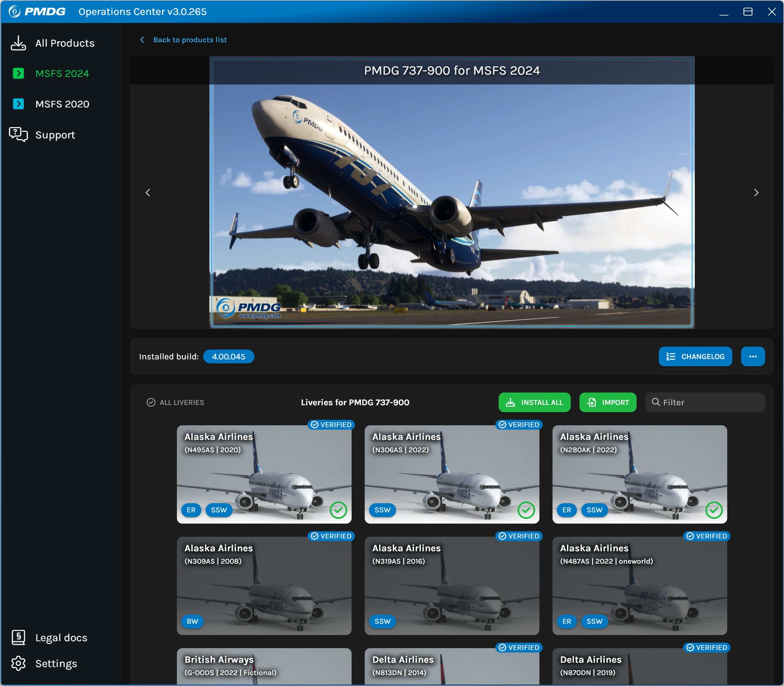Click the SSW tag on N487AS livery

(x=595, y=621)
